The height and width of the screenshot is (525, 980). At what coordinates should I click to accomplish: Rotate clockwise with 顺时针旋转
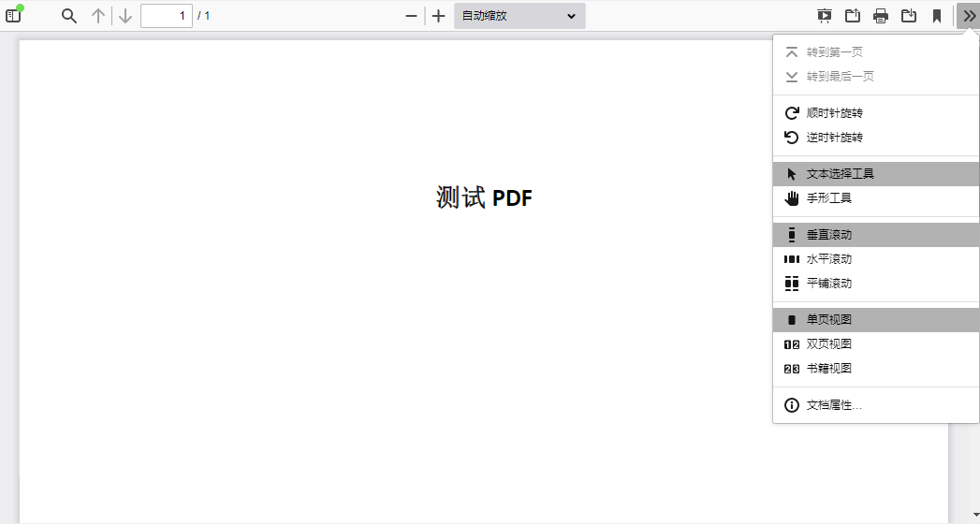pyautogui.click(x=875, y=113)
